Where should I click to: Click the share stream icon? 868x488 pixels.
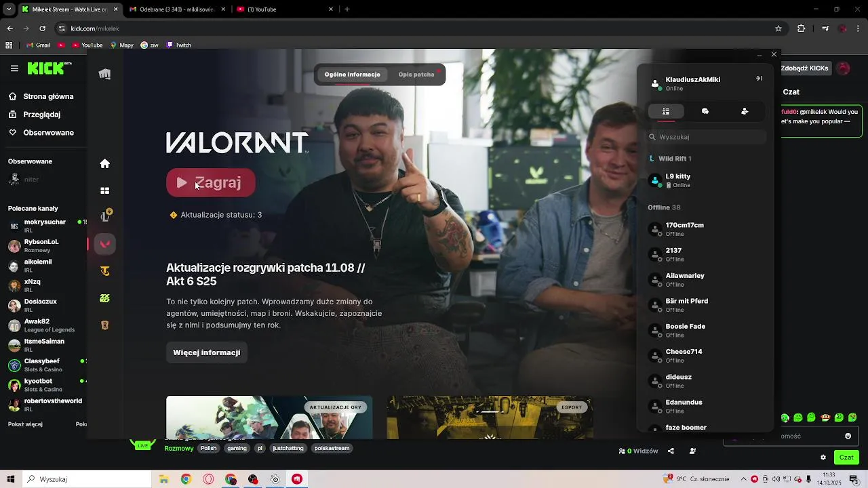tap(671, 451)
